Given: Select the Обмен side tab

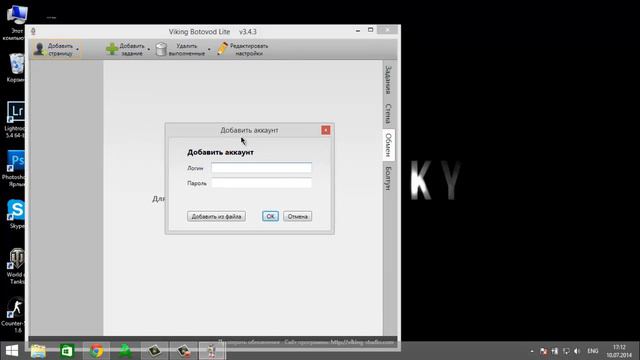Looking at the screenshot, I should pos(389,145).
